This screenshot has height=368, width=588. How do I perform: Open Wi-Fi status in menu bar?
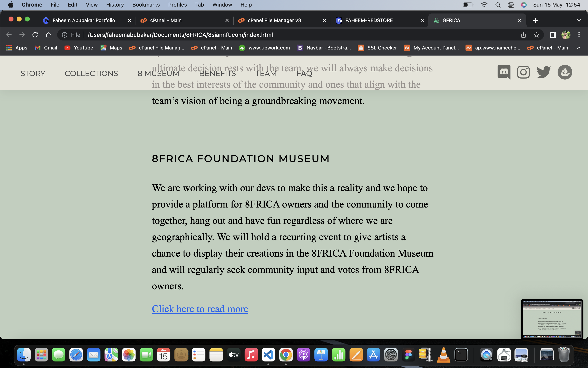pos(484,5)
